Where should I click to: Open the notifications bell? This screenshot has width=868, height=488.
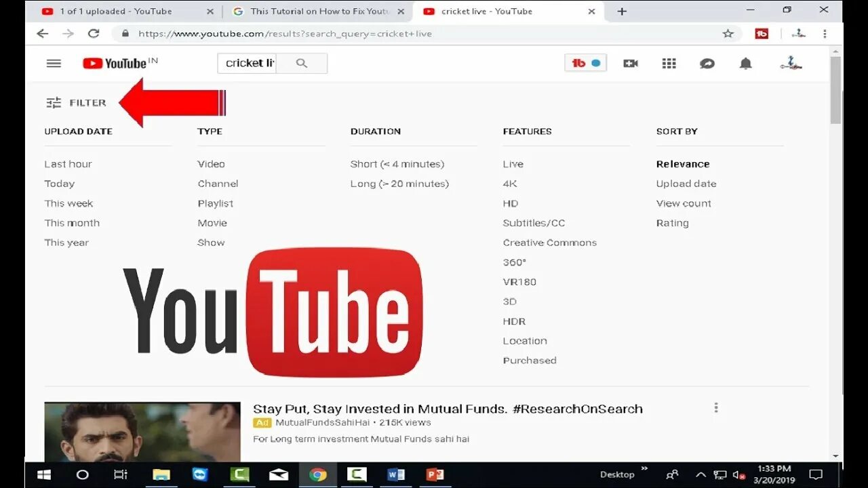tap(745, 63)
